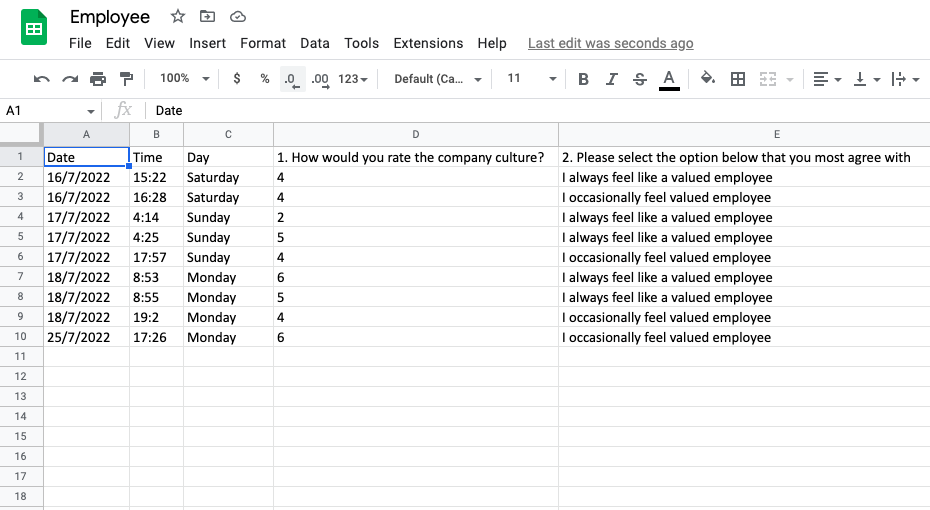Click the 'Last edit was seconds ago' link
Image resolution: width=930 pixels, height=510 pixels.
610,43
